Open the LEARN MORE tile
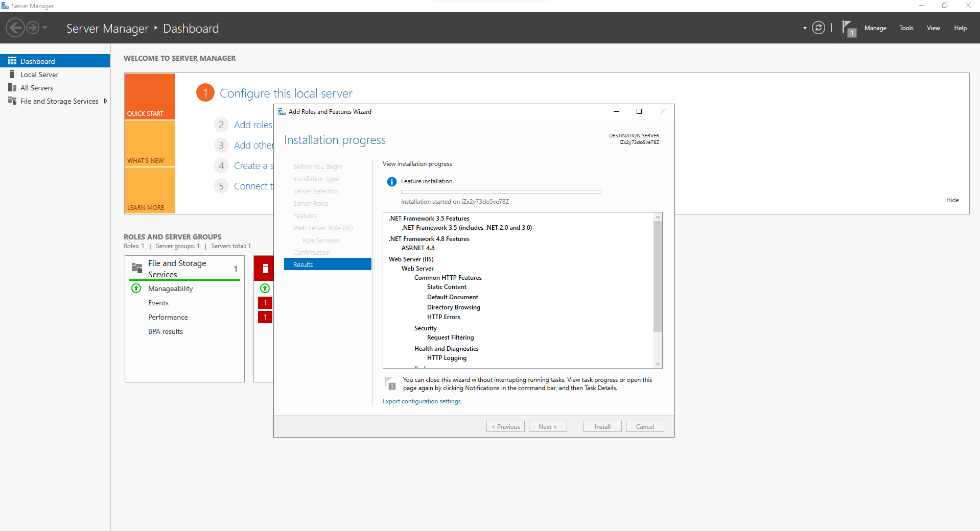The height and width of the screenshot is (531, 980). point(150,190)
